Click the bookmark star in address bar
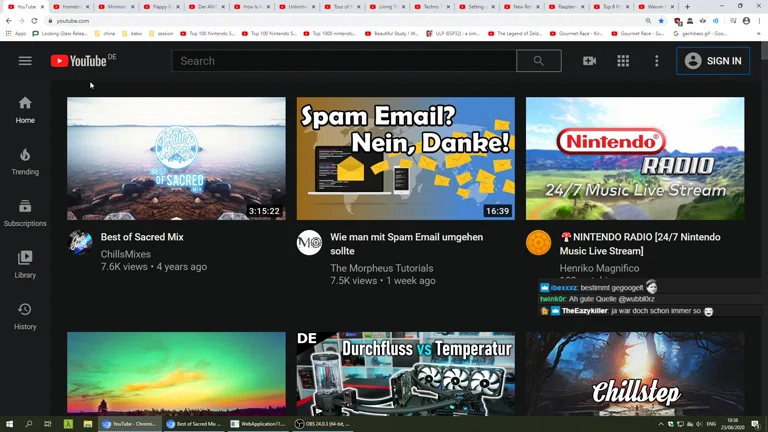The height and width of the screenshot is (432, 768). point(661,21)
